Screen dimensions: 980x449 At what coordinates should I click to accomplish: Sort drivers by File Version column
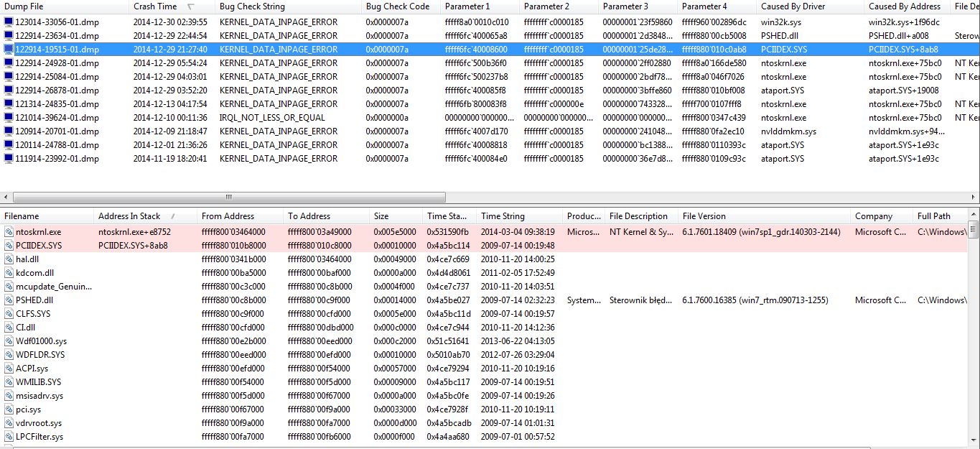coord(765,216)
